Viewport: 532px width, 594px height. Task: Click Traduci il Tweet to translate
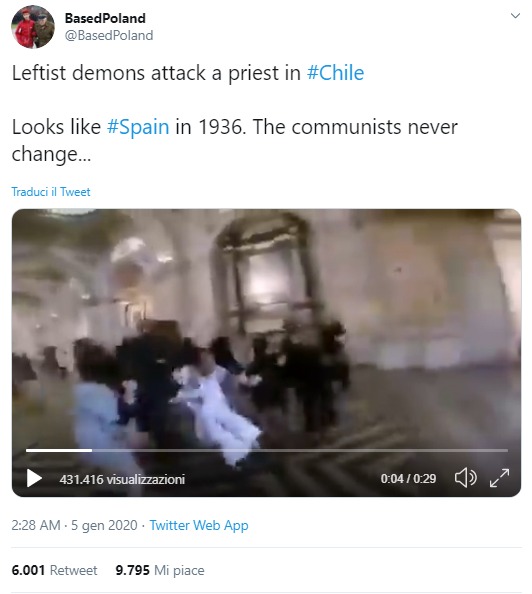[x=51, y=192]
